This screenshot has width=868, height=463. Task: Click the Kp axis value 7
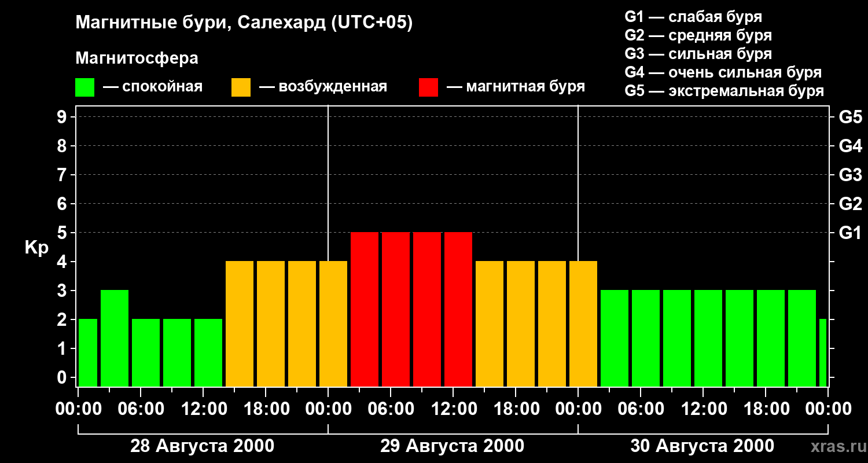tap(63, 175)
